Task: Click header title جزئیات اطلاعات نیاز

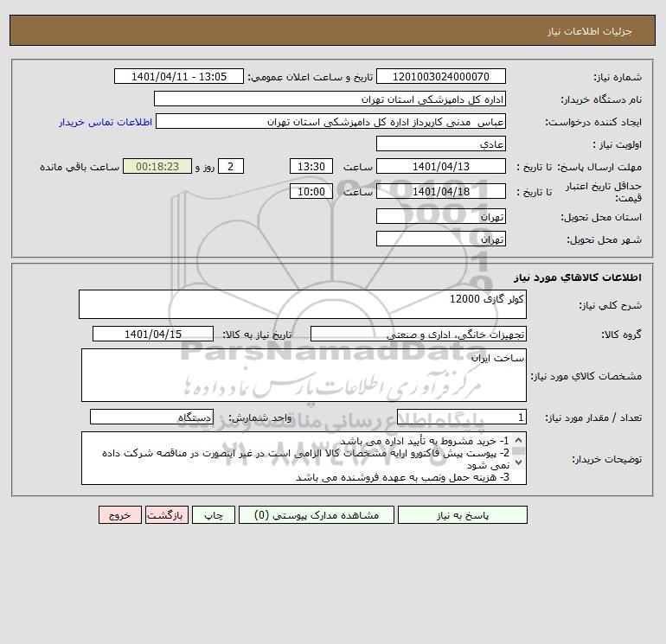Action: click(590, 31)
